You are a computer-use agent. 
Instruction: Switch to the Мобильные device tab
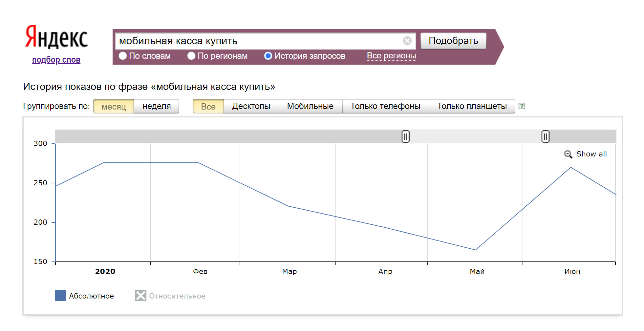(310, 106)
